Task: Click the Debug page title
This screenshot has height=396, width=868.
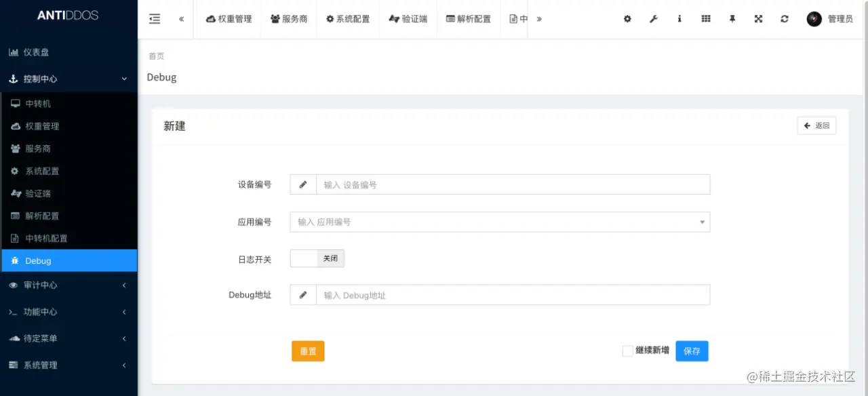Action: [161, 77]
